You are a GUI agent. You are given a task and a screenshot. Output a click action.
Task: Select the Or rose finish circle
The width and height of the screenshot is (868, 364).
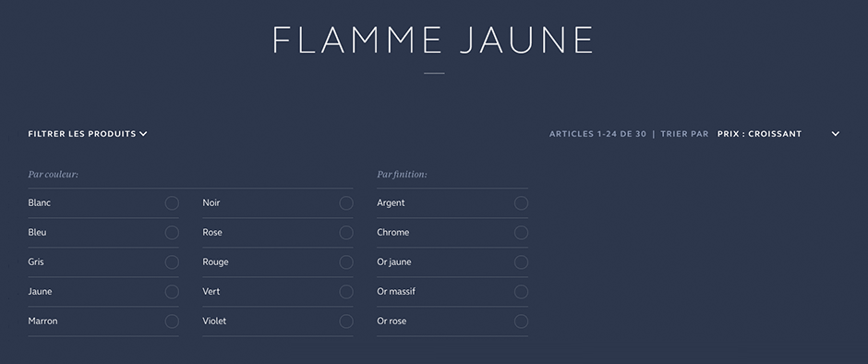(521, 322)
